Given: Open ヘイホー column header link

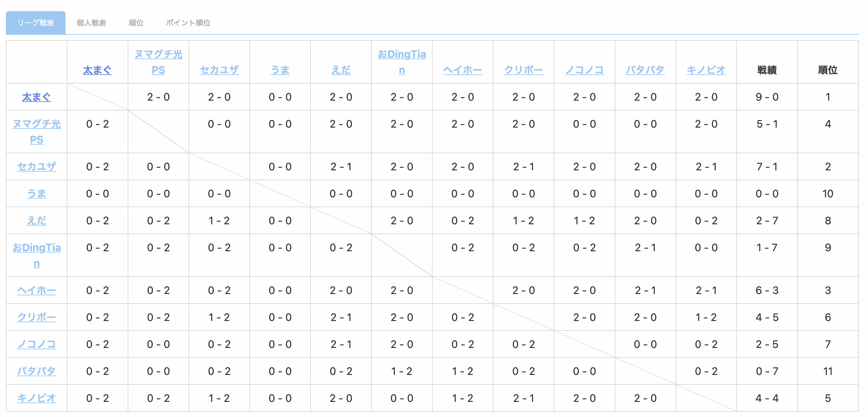Looking at the screenshot, I should click(463, 70).
